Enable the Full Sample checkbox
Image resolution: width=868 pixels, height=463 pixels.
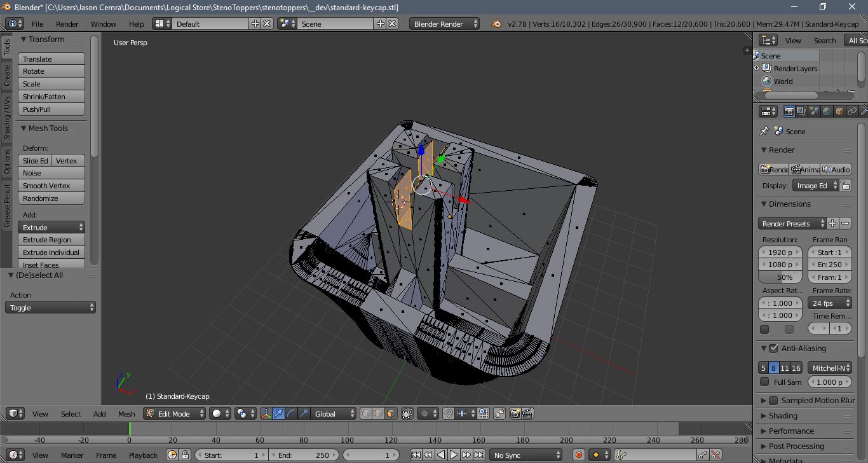(765, 382)
